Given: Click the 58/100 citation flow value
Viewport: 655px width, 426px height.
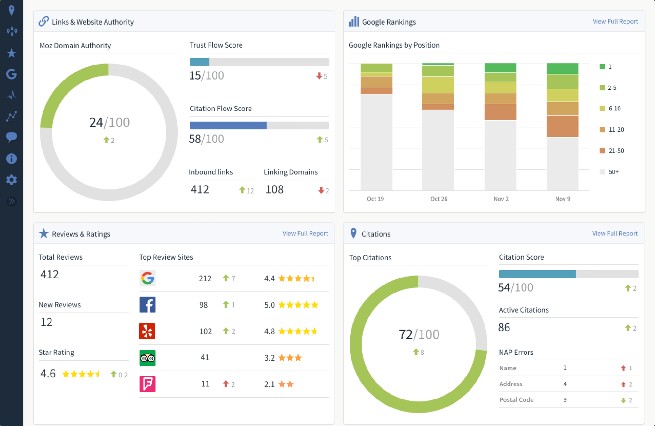Looking at the screenshot, I should [206, 139].
